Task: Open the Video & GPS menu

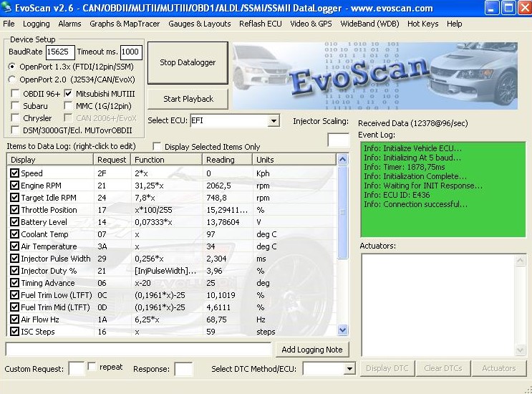Action: tap(311, 24)
